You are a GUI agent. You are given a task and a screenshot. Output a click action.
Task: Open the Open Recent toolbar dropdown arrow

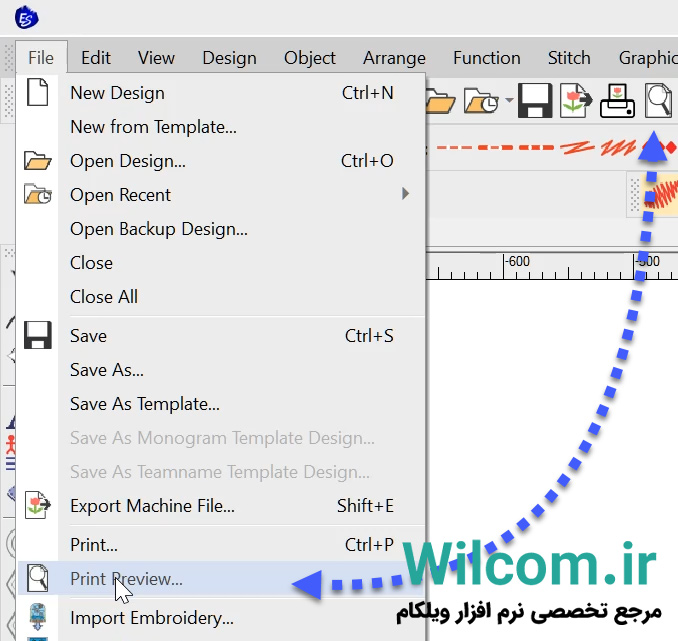point(509,100)
